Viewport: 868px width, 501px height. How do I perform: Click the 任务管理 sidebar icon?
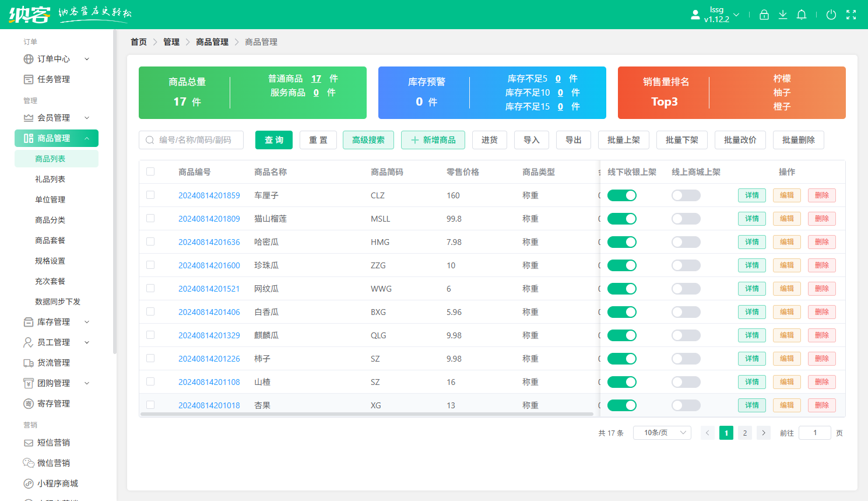pos(29,79)
